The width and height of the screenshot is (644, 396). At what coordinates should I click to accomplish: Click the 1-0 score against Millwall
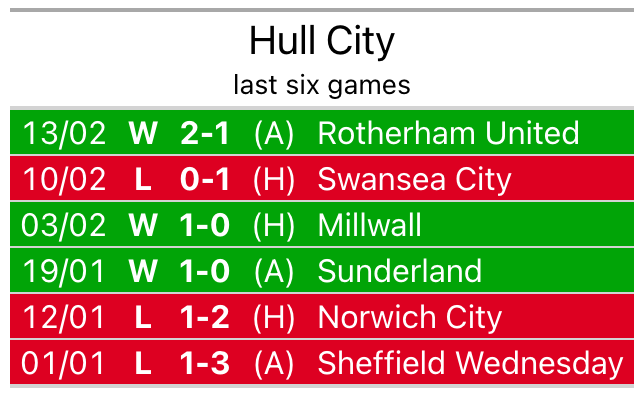pyautogui.click(x=205, y=225)
